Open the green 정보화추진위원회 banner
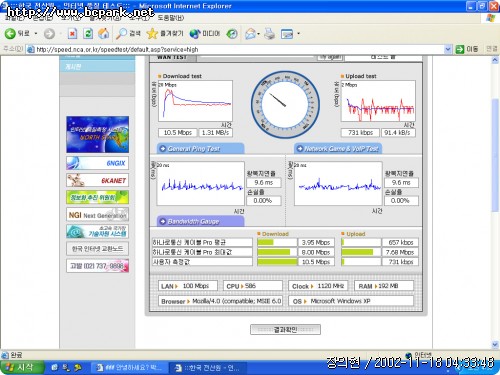 point(97,197)
